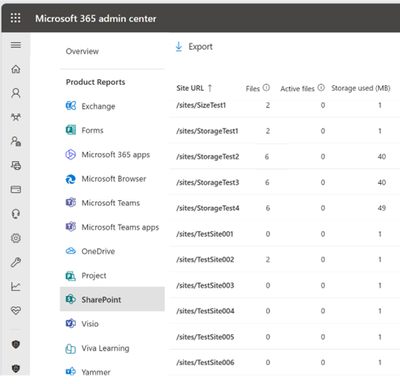
Task: Open the Microsoft Teams apps report
Action: coord(112,227)
